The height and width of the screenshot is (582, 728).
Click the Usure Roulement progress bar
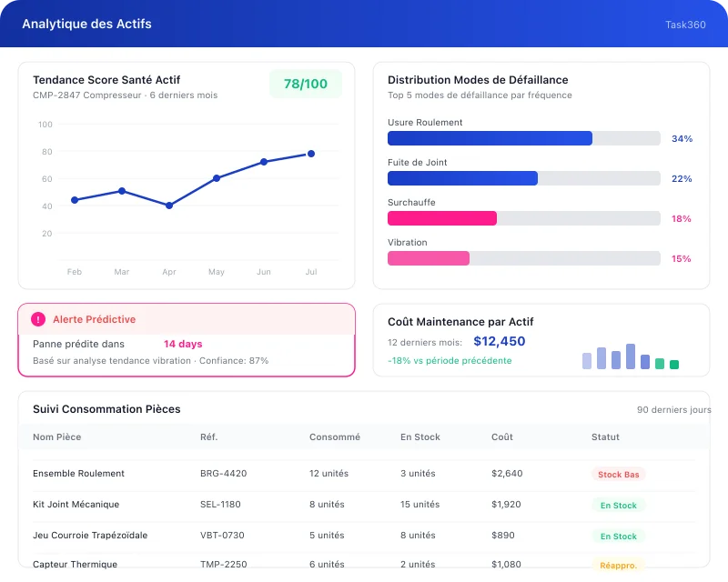point(523,138)
